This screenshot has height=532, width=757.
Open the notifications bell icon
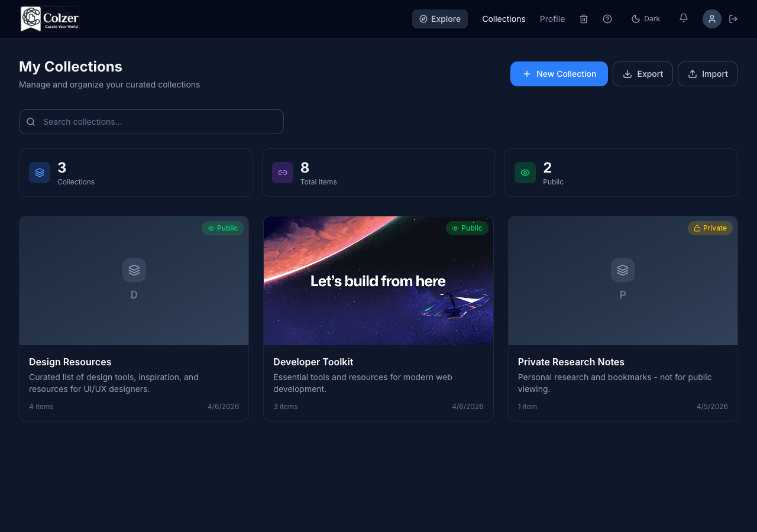click(683, 18)
